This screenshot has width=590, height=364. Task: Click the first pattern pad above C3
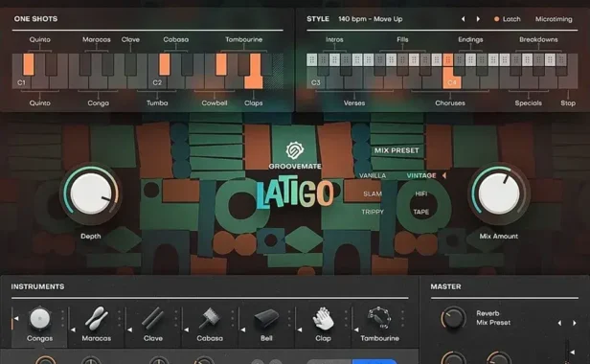(x=311, y=59)
